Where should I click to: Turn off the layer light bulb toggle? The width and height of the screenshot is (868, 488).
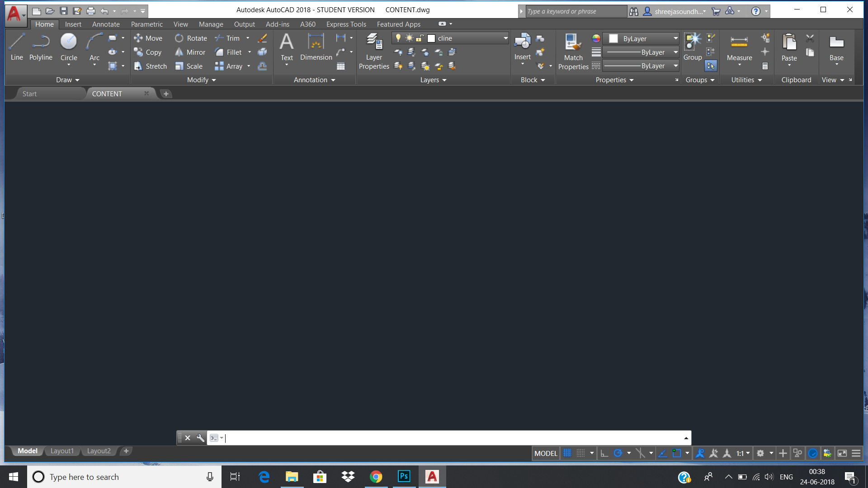398,38
